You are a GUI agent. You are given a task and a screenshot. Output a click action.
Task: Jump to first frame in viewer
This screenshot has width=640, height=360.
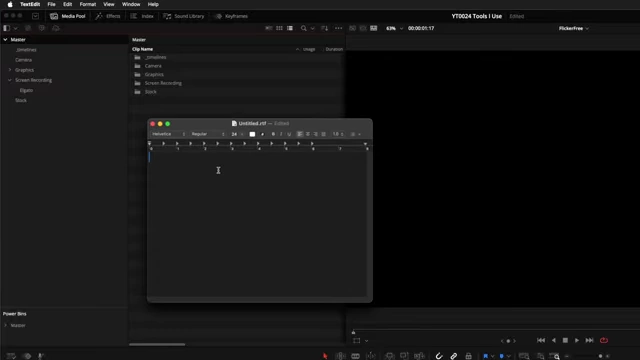(x=541, y=340)
